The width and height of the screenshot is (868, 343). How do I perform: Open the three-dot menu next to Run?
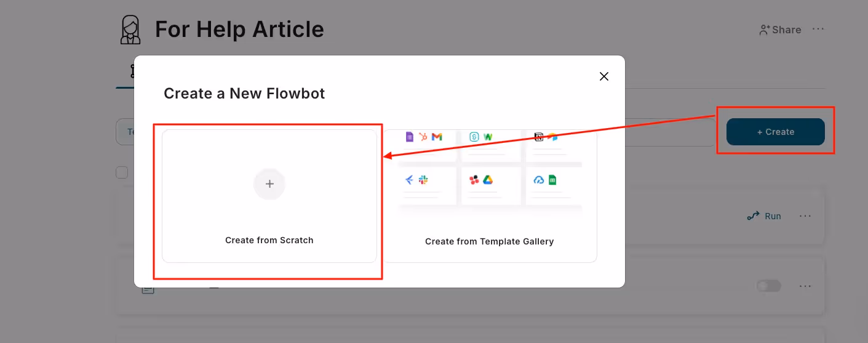(805, 216)
